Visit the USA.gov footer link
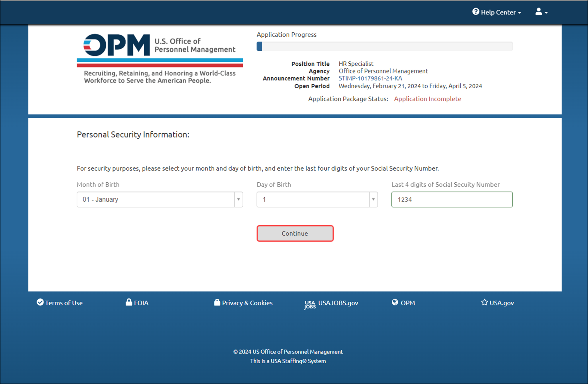The image size is (588, 384). [497, 303]
